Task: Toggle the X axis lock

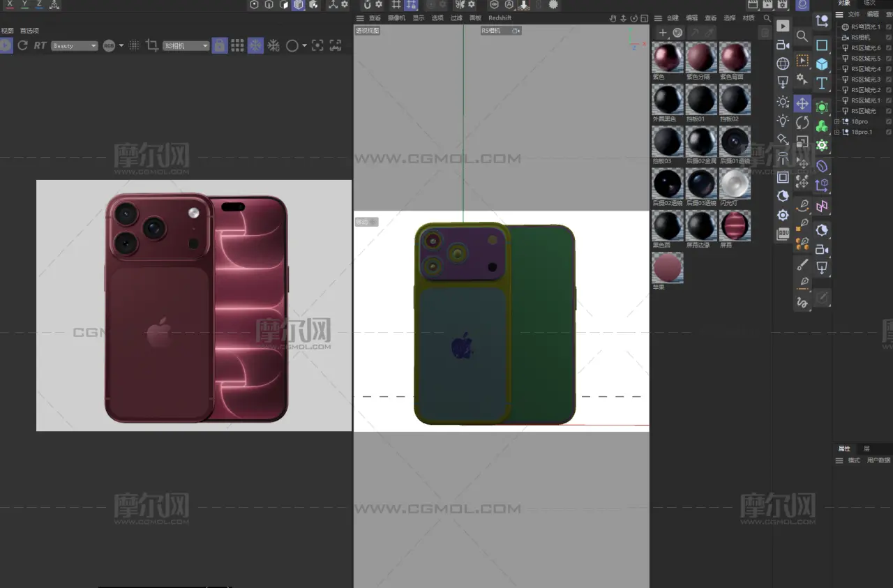Action: tap(10, 4)
